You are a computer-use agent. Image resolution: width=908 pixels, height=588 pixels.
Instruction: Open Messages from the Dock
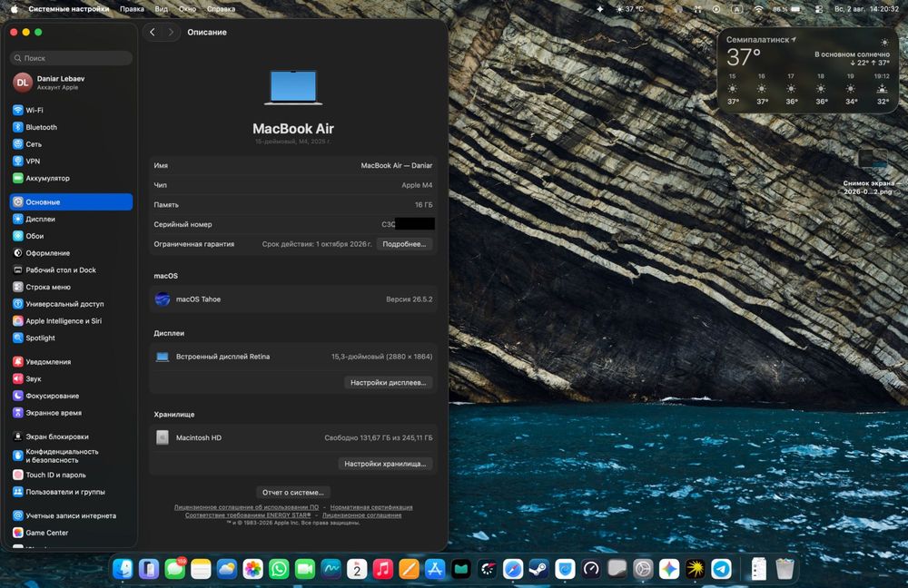coord(175,569)
